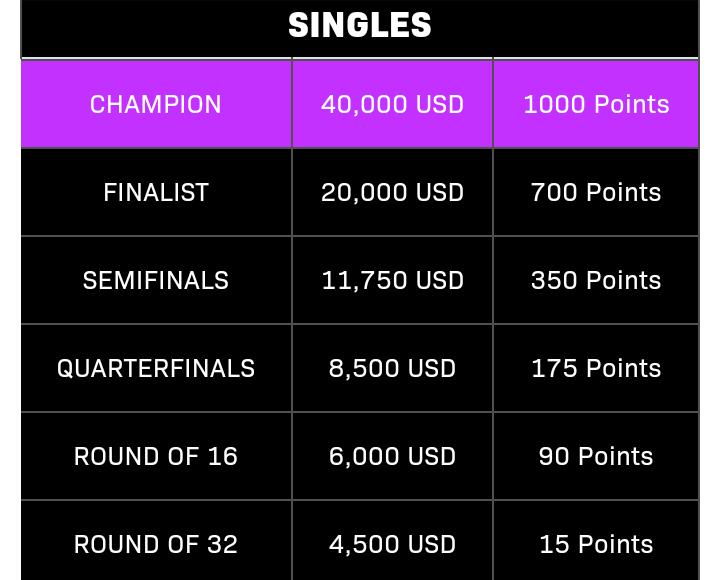This screenshot has height=580, width=720.
Task: Select the CHAMPION row label
Action: [x=156, y=104]
